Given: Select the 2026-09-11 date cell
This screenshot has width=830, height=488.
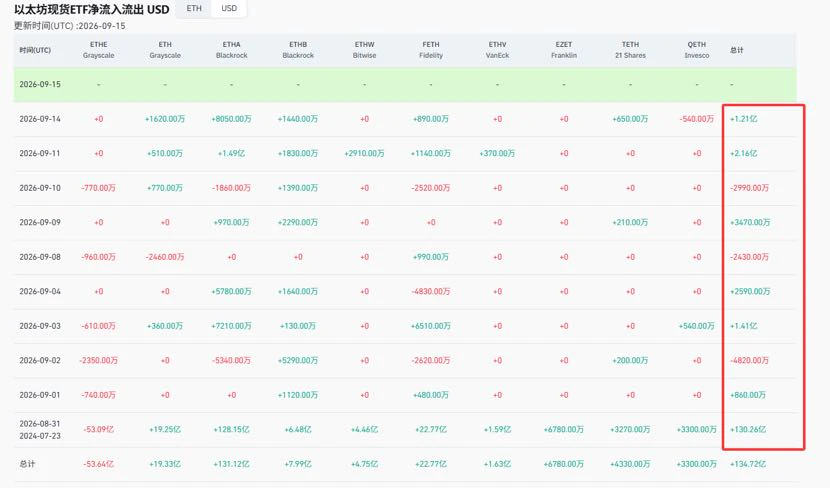Looking at the screenshot, I should [x=40, y=153].
